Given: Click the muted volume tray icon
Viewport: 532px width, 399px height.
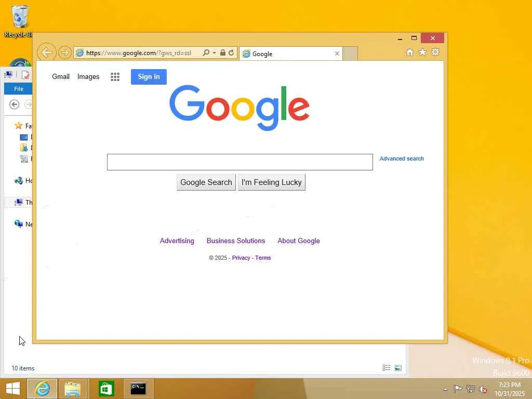Looking at the screenshot, I should click(x=484, y=389).
